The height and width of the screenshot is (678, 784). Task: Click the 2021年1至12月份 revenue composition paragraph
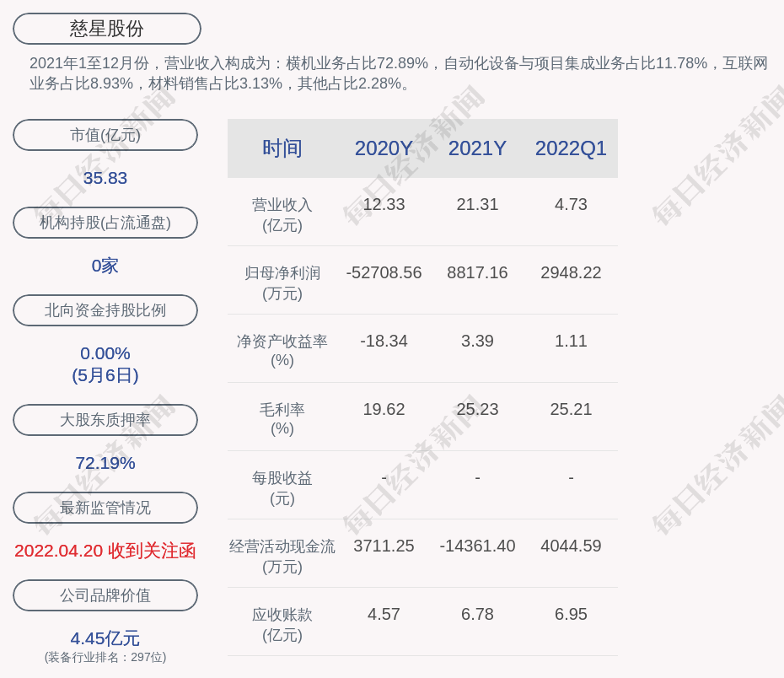399,73
